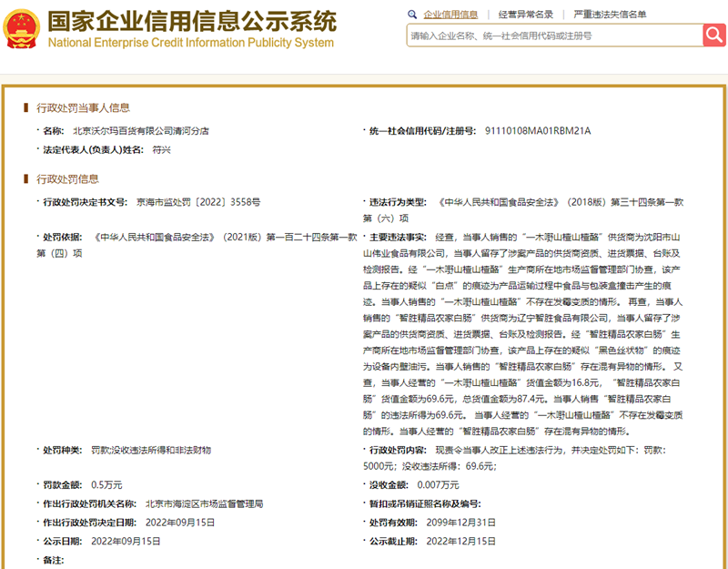This screenshot has height=569, width=728.
Task: Click the 主要违法事实 label
Action: click(x=398, y=238)
